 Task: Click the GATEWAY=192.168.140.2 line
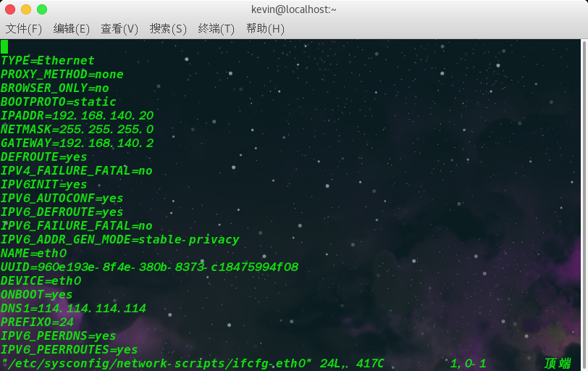click(x=77, y=143)
